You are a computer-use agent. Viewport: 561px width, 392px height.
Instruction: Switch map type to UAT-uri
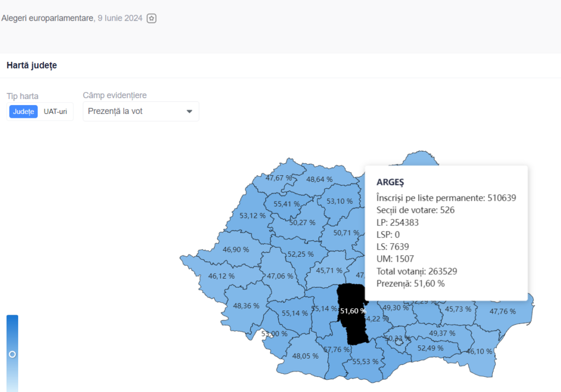click(x=55, y=112)
